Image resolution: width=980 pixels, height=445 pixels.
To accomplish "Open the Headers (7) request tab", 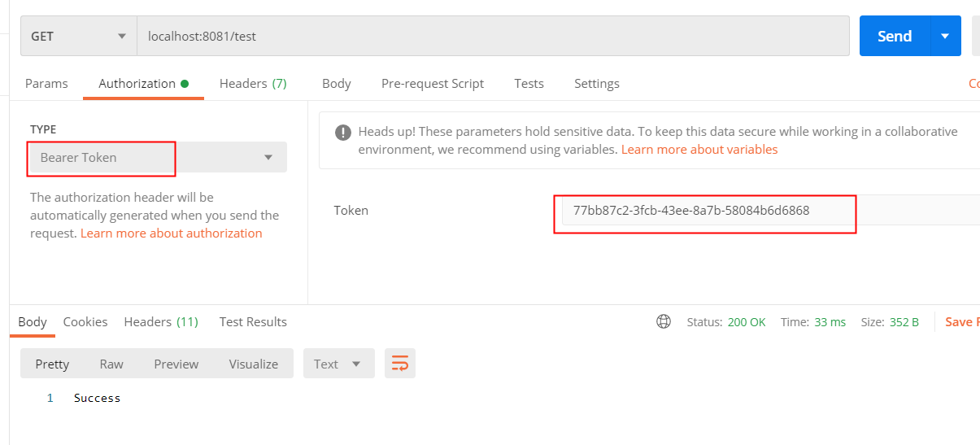I will coord(253,83).
